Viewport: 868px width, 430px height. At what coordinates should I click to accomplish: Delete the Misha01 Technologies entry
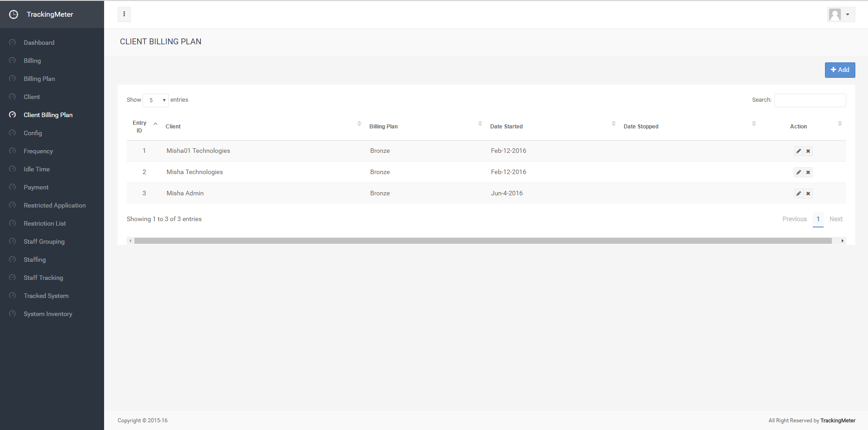pos(808,151)
